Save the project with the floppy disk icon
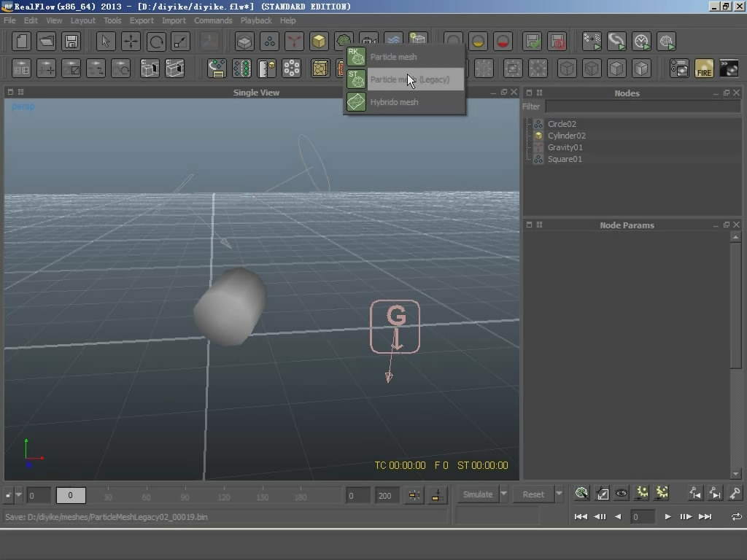 tap(71, 42)
